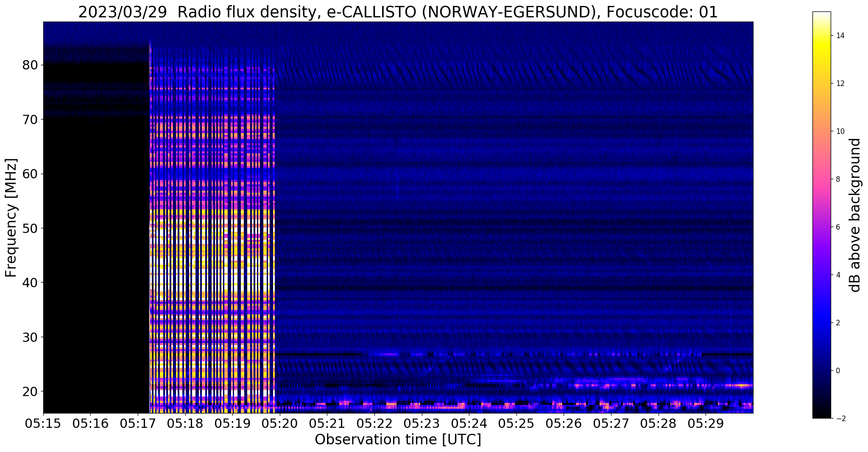The height and width of the screenshot is (452, 868).
Task: Click the 80 MHz frequency tick label
Action: (x=30, y=65)
